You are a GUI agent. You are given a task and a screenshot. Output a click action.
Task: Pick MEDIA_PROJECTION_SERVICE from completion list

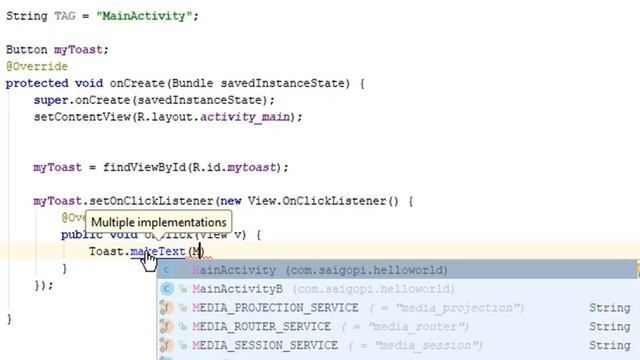[397, 308]
